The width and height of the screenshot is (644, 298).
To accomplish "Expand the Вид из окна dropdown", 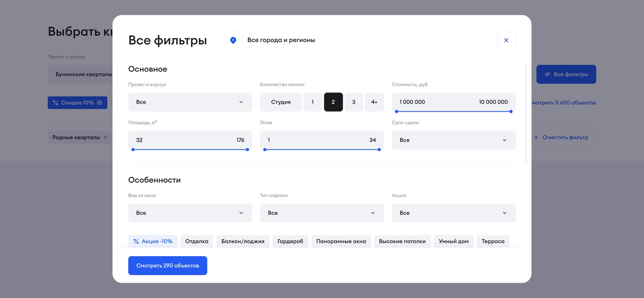I will (190, 213).
